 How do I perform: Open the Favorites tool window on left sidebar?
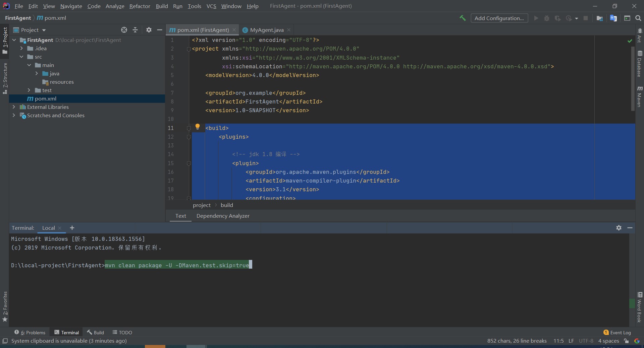tap(5, 306)
